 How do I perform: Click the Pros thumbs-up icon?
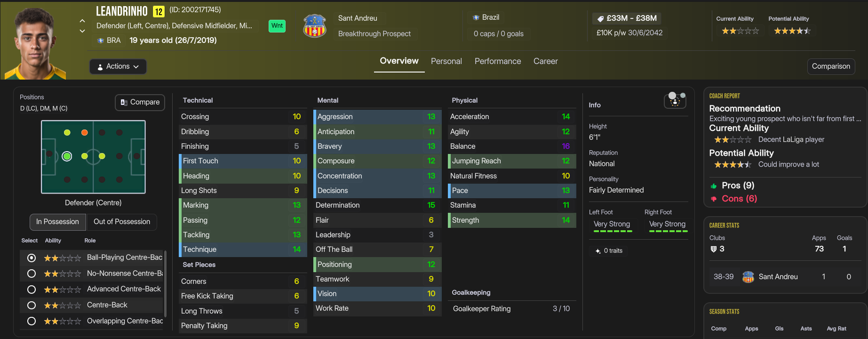714,186
